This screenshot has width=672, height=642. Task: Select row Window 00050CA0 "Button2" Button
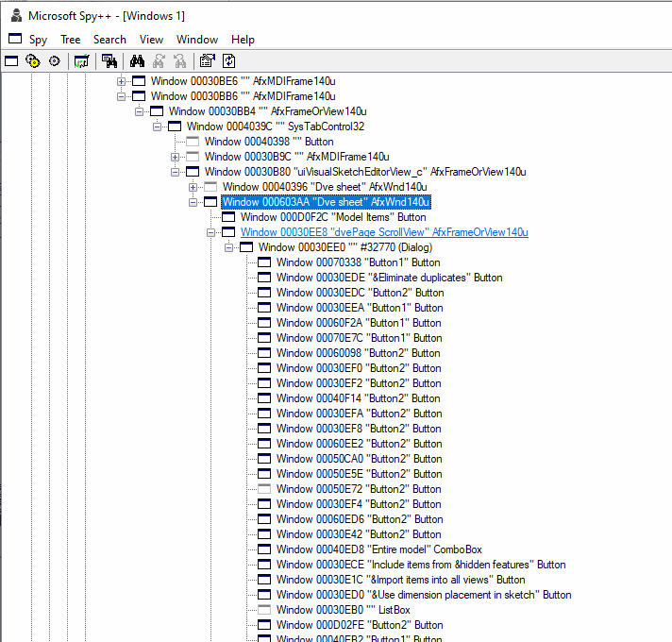coord(360,459)
